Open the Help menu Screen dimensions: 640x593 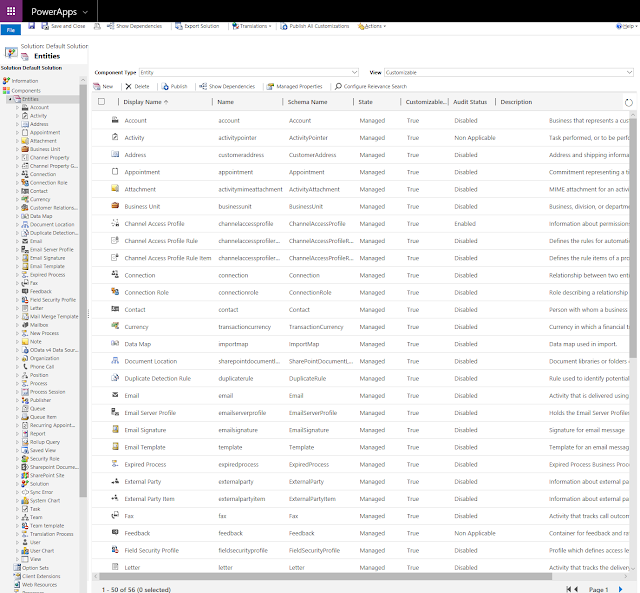click(x=627, y=26)
